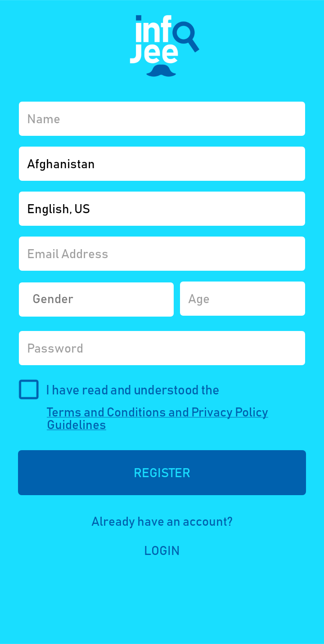This screenshot has width=324, height=644.
Task: Click the Name input field
Action: (162, 119)
